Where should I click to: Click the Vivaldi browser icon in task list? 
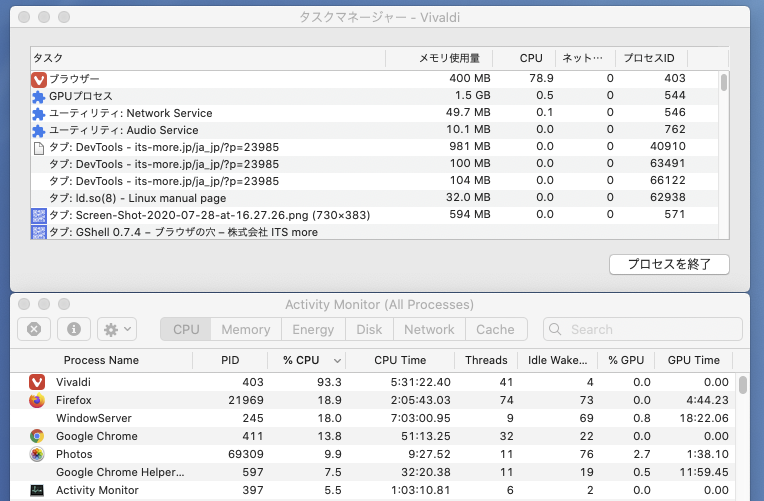[x=39, y=79]
